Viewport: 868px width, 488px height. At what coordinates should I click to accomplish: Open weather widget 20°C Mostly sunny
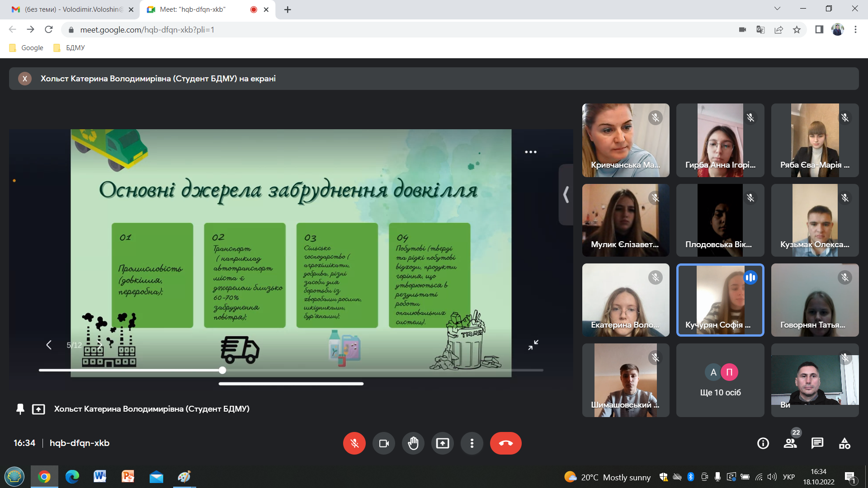(608, 477)
